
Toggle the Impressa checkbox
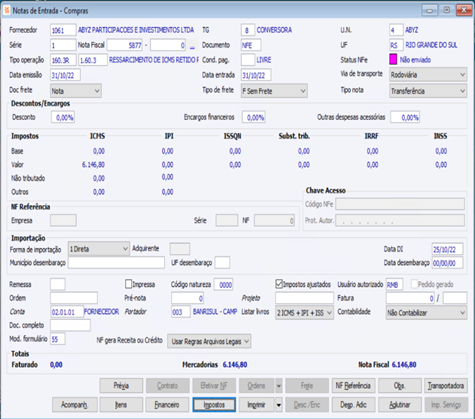tap(129, 284)
